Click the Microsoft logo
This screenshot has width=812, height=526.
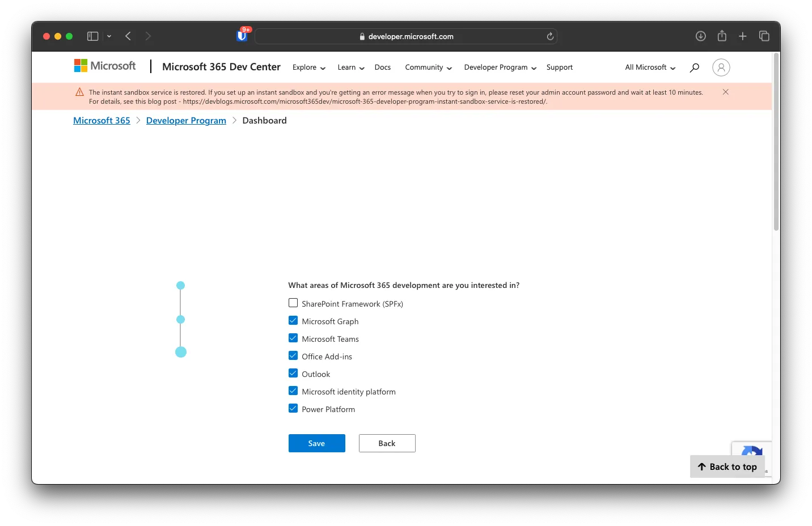click(x=105, y=66)
